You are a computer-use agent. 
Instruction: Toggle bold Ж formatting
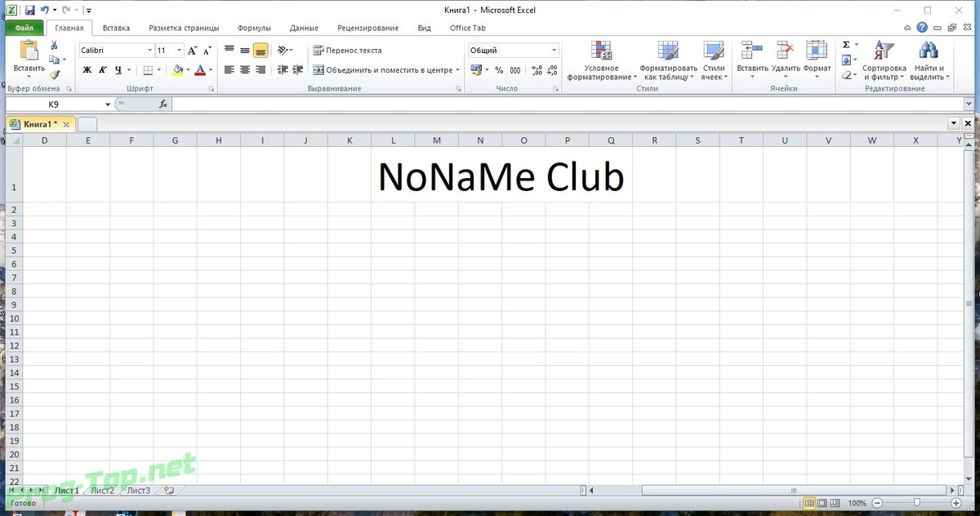tap(87, 70)
